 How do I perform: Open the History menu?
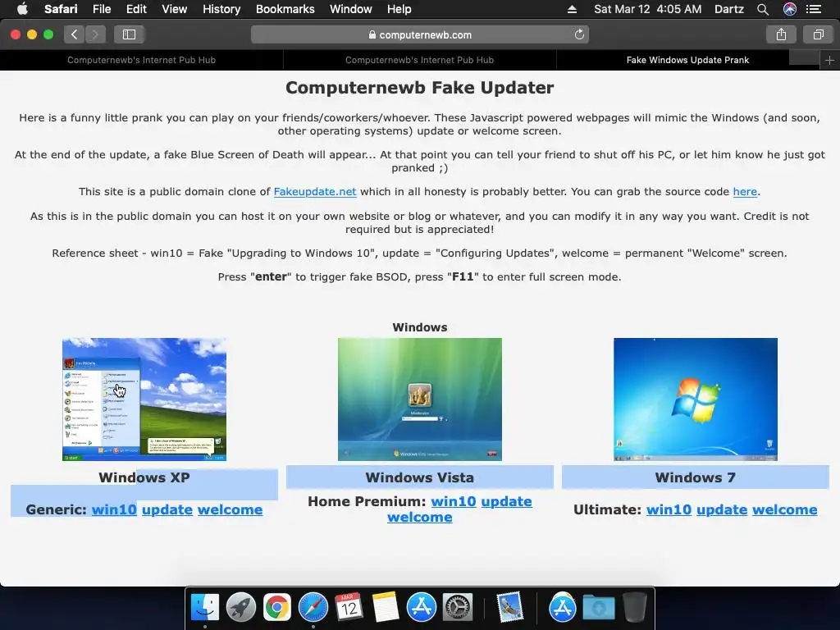(221, 9)
